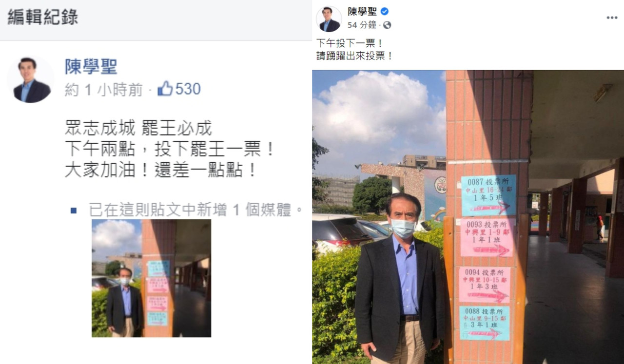This screenshot has width=624, height=364.
Task: Click the blue verified badge beside 陳學聖
Action: pos(384,12)
